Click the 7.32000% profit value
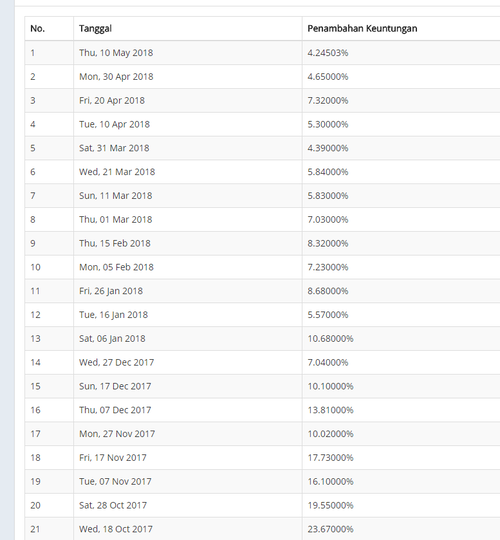 click(328, 100)
